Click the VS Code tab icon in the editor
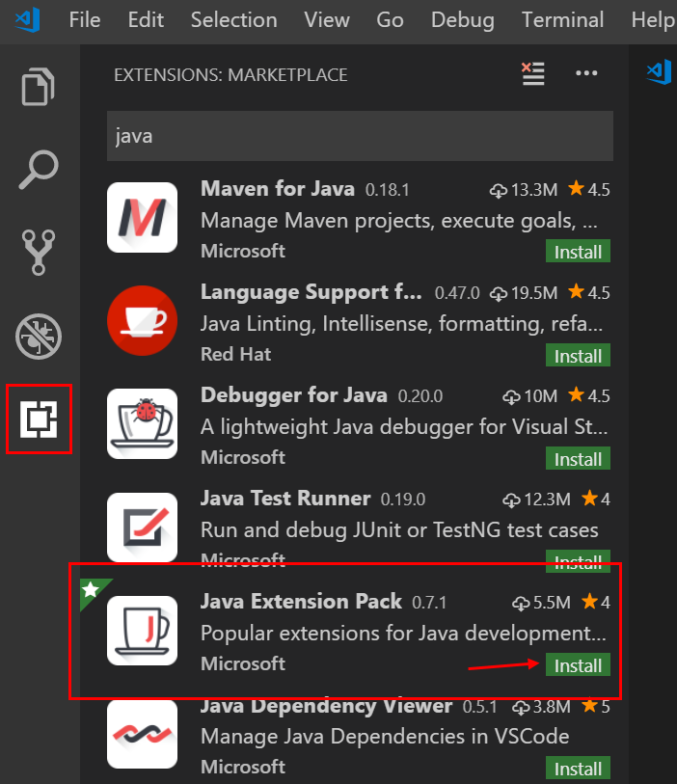 [x=659, y=72]
